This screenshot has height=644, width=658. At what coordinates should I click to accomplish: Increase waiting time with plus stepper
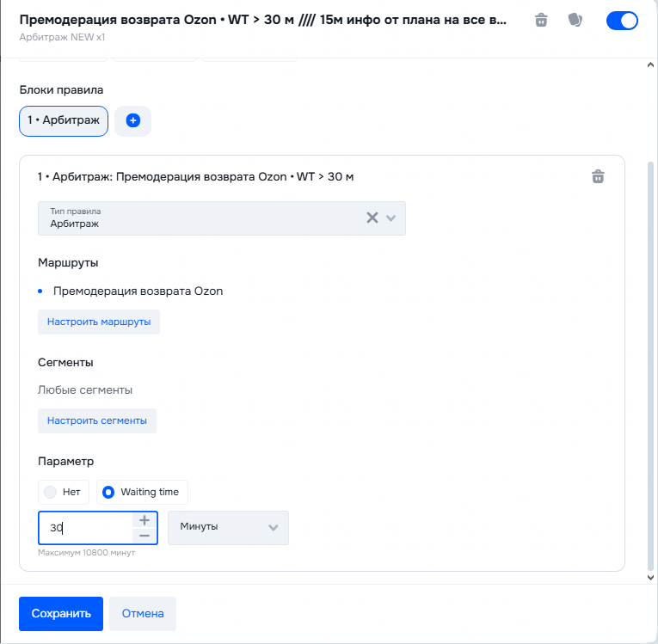(145, 520)
